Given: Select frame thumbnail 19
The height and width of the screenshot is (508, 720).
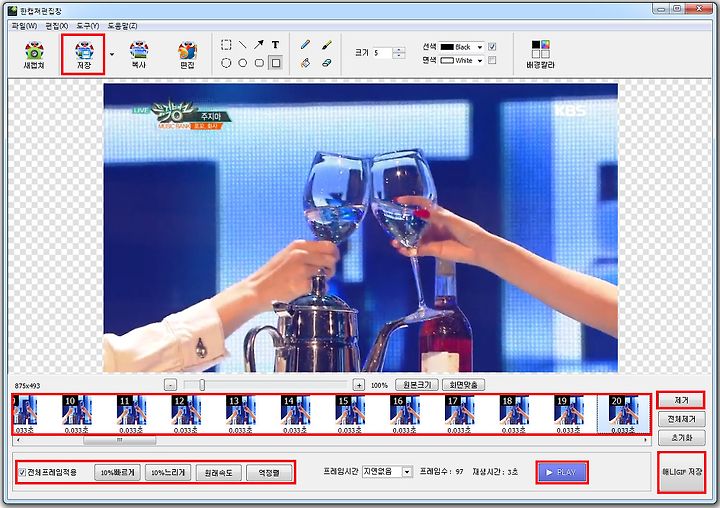Looking at the screenshot, I should (568, 413).
